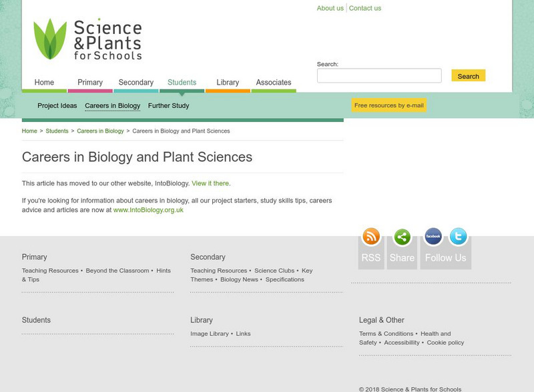The height and width of the screenshot is (392, 534).
Task: Click inside the Search text field
Action: click(379, 75)
